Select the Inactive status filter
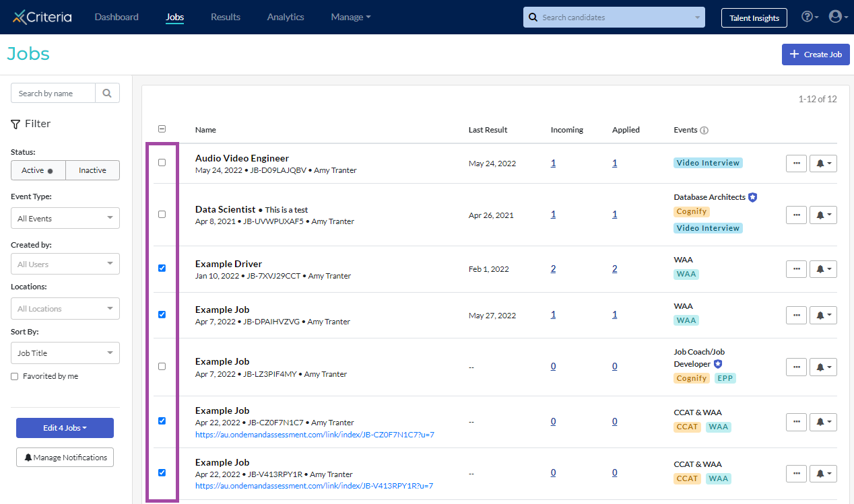The image size is (854, 504). (93, 170)
